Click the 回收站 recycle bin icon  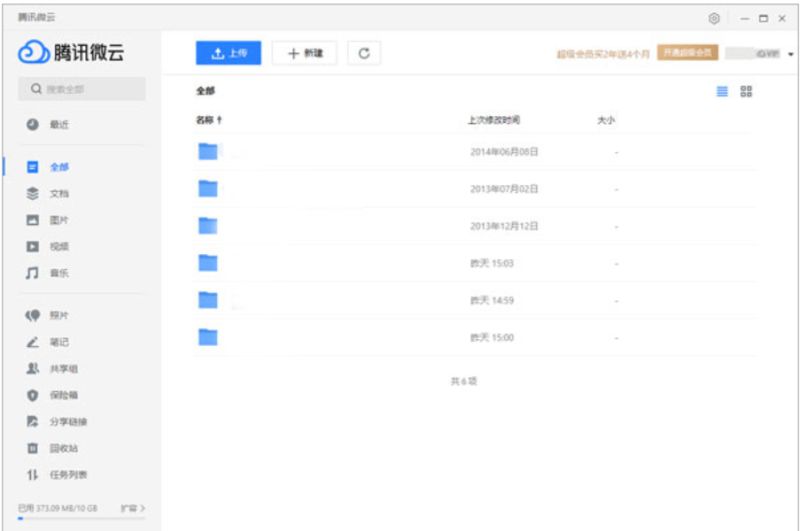(33, 448)
